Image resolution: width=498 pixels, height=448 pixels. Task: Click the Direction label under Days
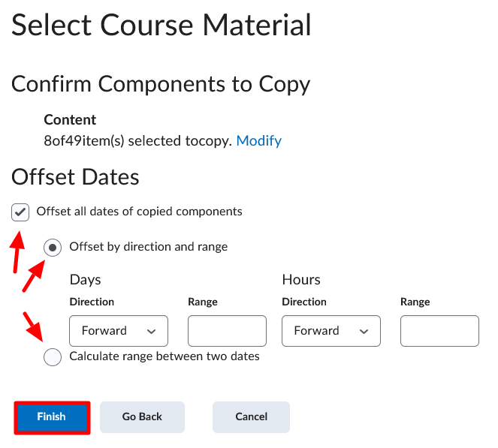pyautogui.click(x=92, y=302)
